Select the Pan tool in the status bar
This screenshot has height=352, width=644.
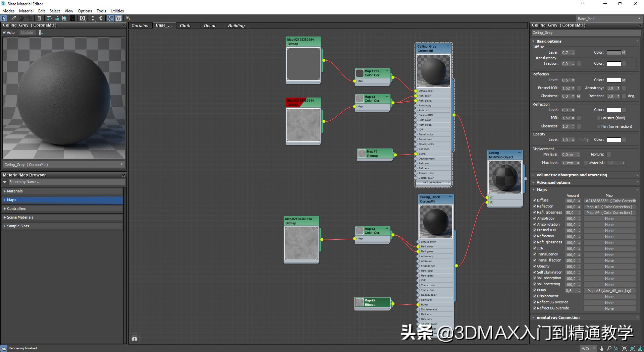pyautogui.click(x=601, y=349)
